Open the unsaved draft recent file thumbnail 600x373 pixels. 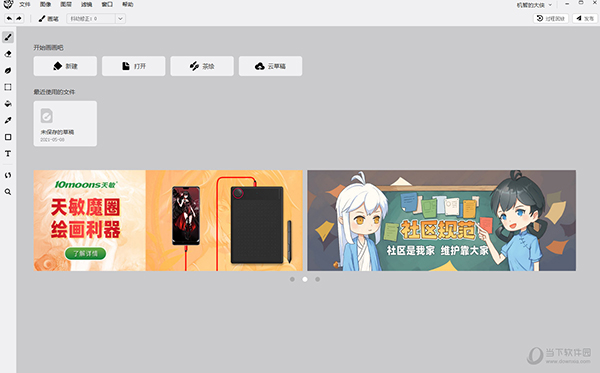[65, 124]
